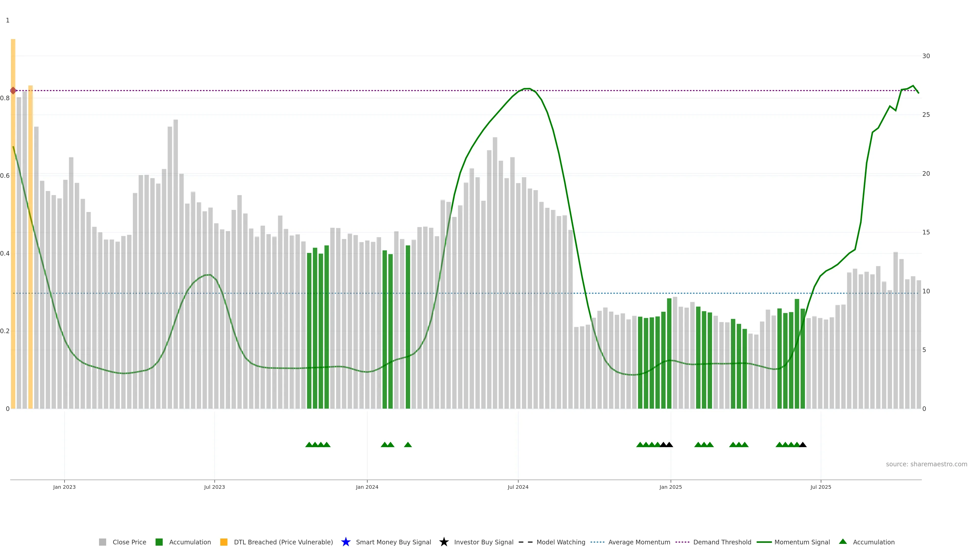Viewport: 980px width, 551px height.
Task: Click the orange DTL Breached legend icon
Action: click(x=224, y=542)
